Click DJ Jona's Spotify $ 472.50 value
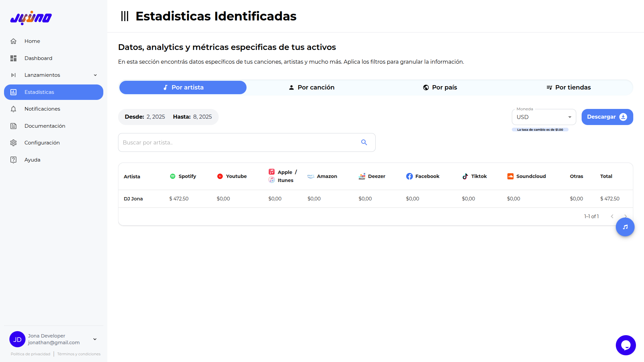 point(179,199)
